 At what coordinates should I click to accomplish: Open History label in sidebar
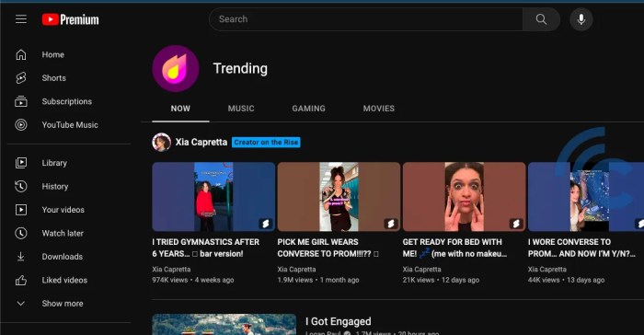(55, 186)
